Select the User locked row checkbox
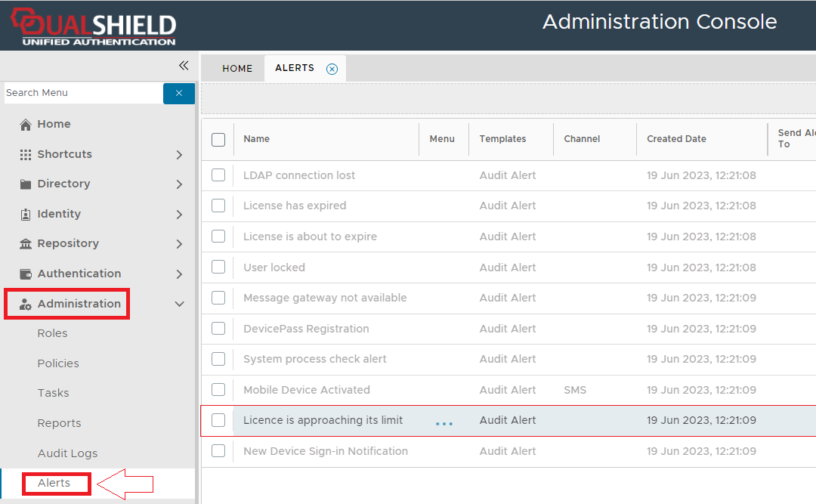Viewport: 816px width, 504px height. point(218,267)
